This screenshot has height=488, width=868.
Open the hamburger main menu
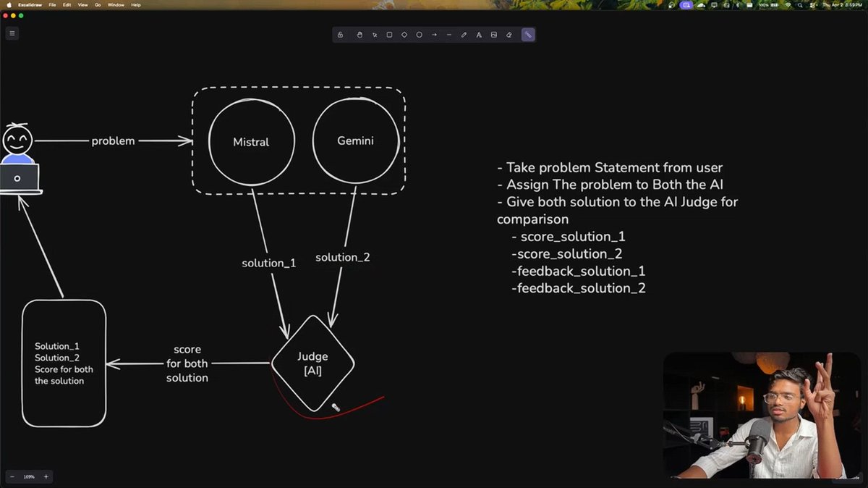(x=12, y=33)
